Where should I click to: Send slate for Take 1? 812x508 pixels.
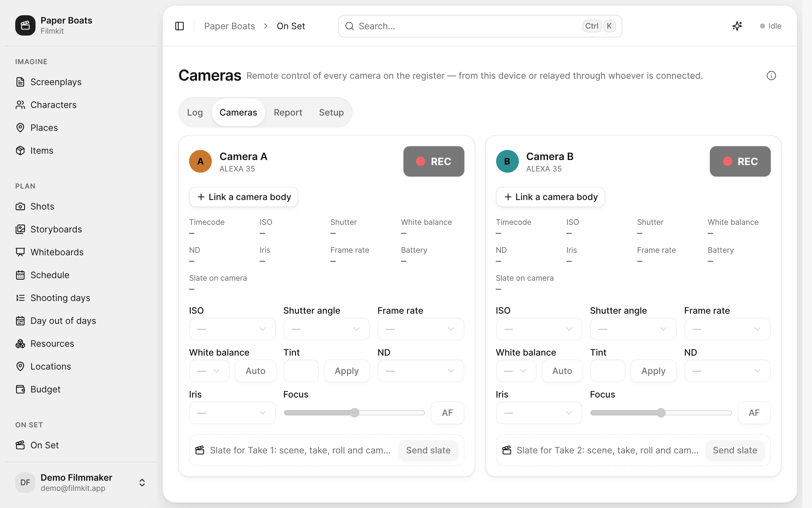[x=428, y=450]
